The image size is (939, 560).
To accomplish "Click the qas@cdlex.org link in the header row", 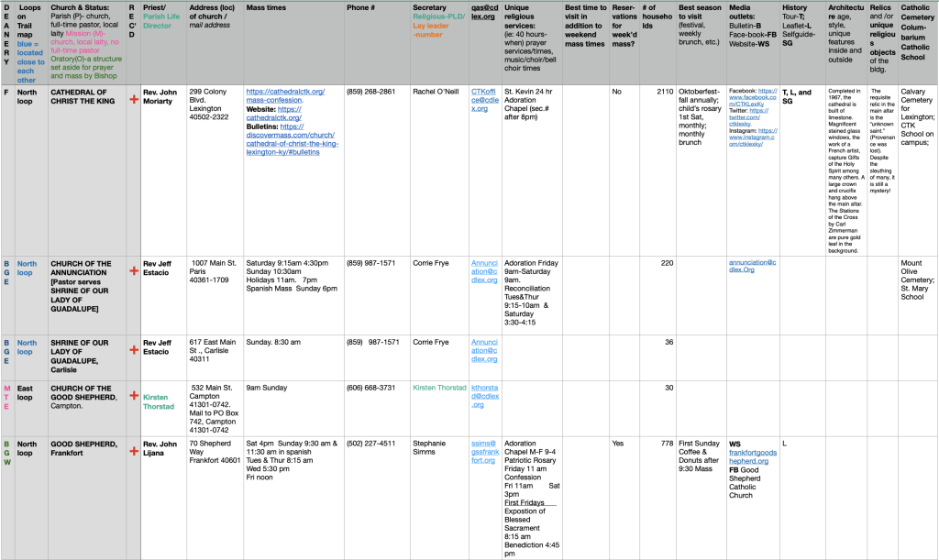I will (483, 14).
